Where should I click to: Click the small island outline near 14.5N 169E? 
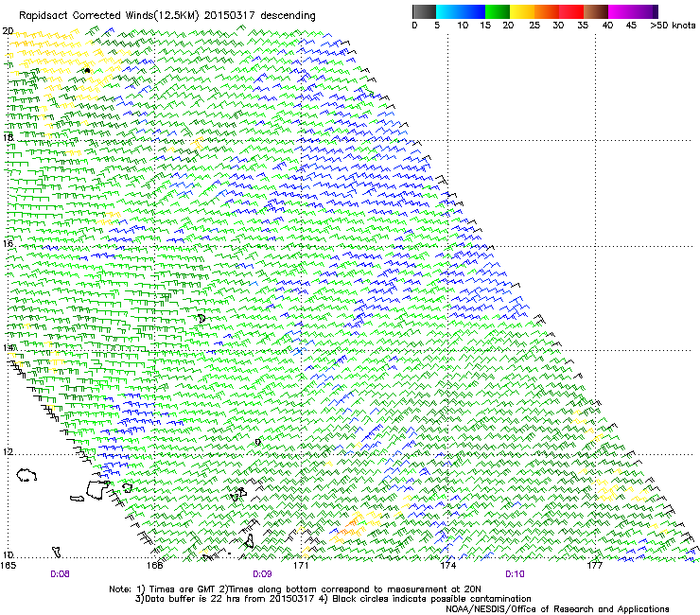[201, 319]
